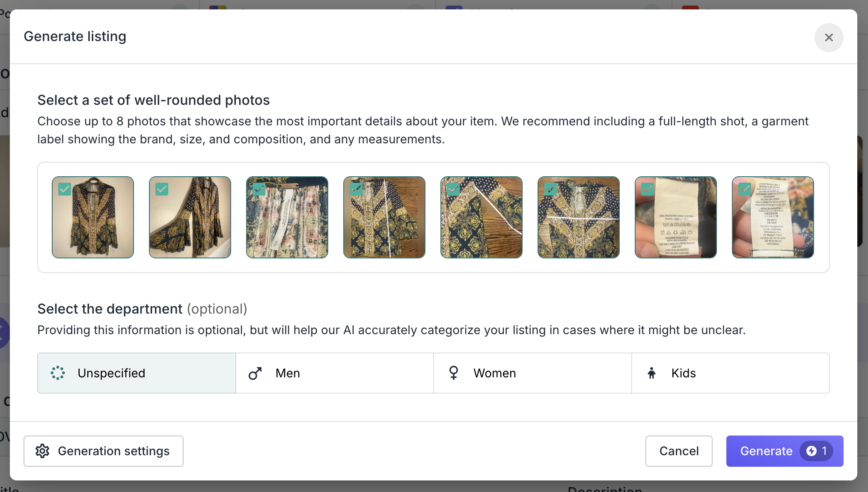Toggle checkbox on the brand label photo
The width and height of the screenshot is (868, 492).
pos(259,189)
